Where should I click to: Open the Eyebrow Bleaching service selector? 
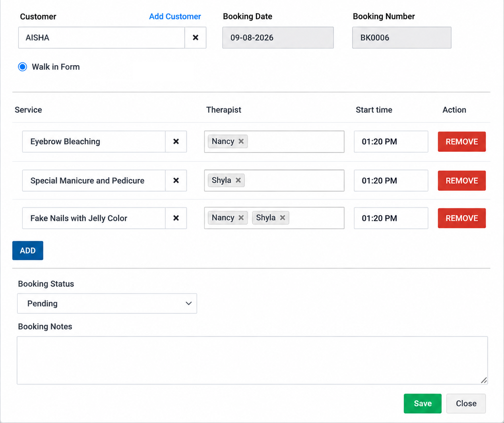point(94,141)
